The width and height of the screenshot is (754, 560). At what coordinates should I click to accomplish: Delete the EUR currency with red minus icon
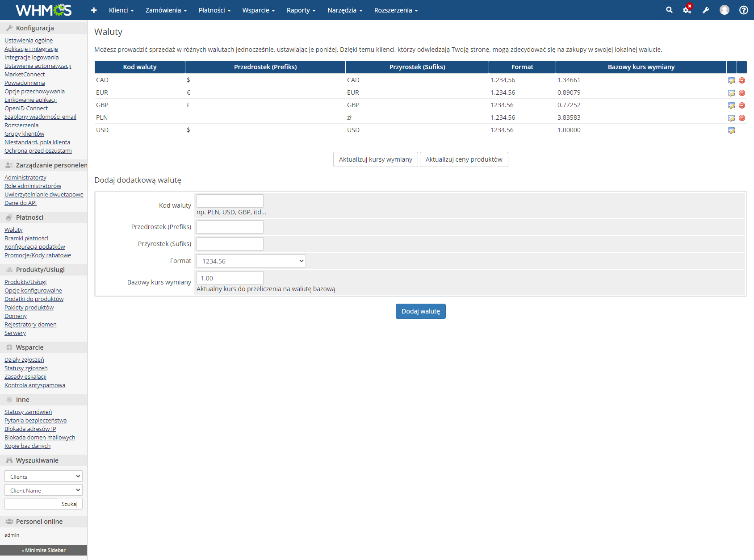(x=742, y=93)
